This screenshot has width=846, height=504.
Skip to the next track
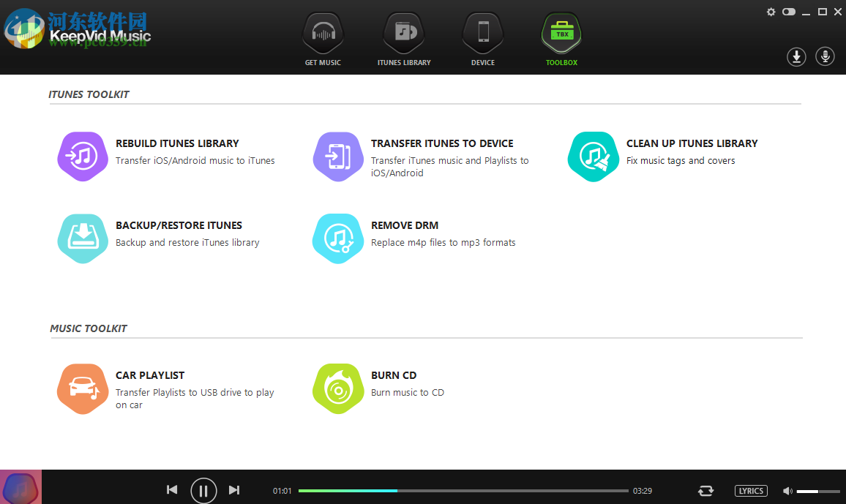234,490
